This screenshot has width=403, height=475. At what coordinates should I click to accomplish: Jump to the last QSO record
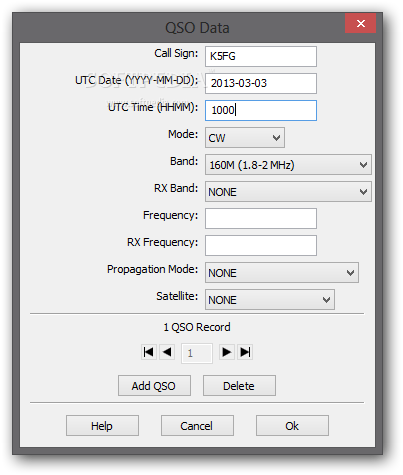(x=245, y=352)
